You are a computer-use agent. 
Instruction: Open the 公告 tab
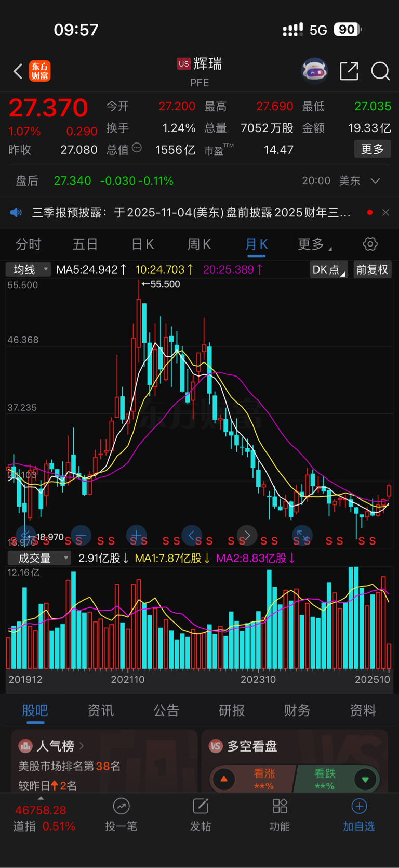click(x=166, y=710)
